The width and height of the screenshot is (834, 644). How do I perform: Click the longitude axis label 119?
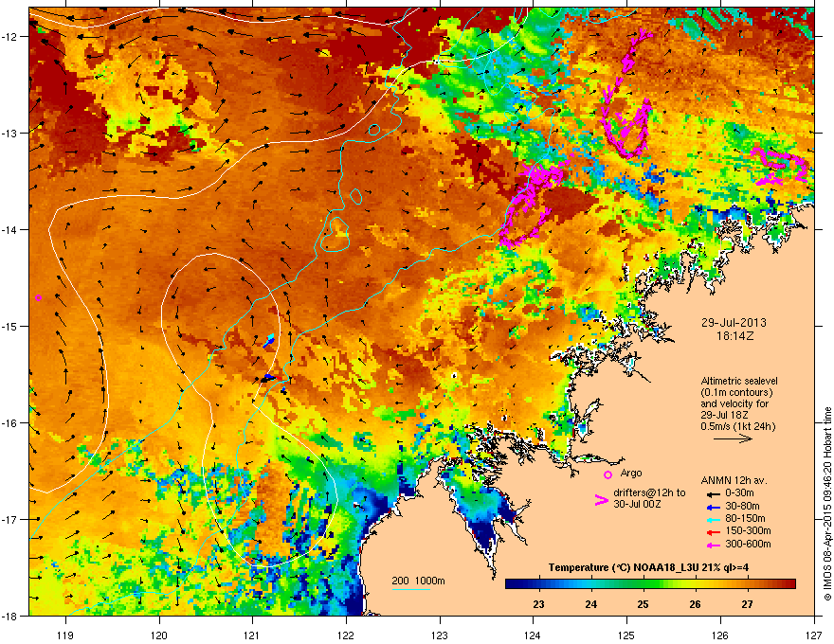66,635
